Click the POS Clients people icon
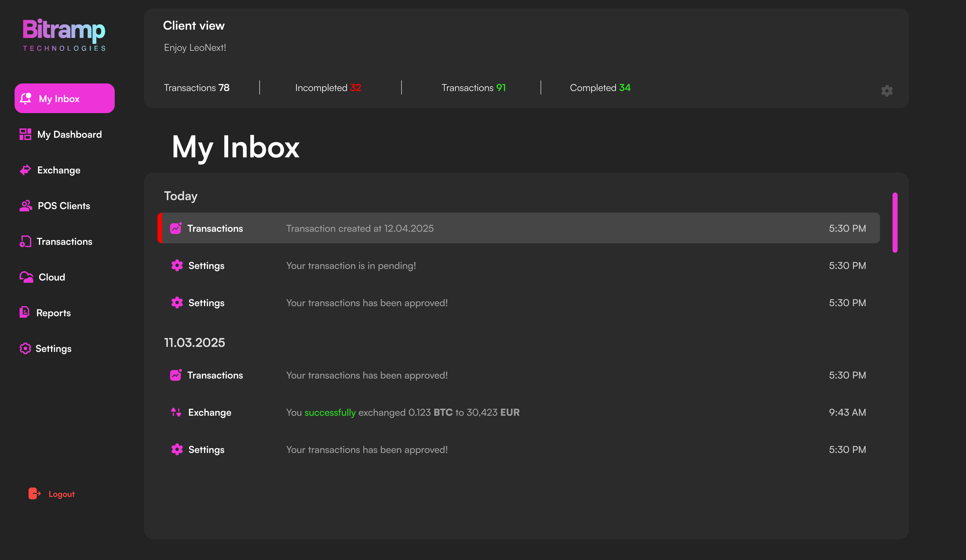Image resolution: width=966 pixels, height=560 pixels. coord(26,206)
